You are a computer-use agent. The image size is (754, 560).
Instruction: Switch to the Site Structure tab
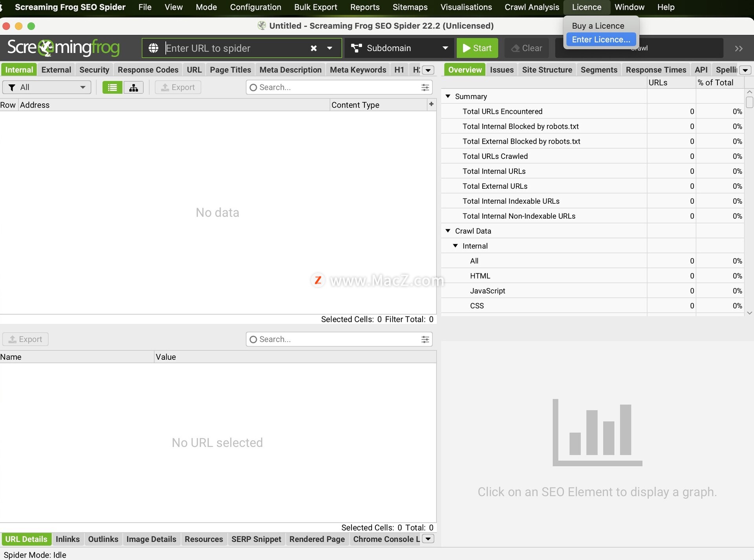(x=547, y=70)
